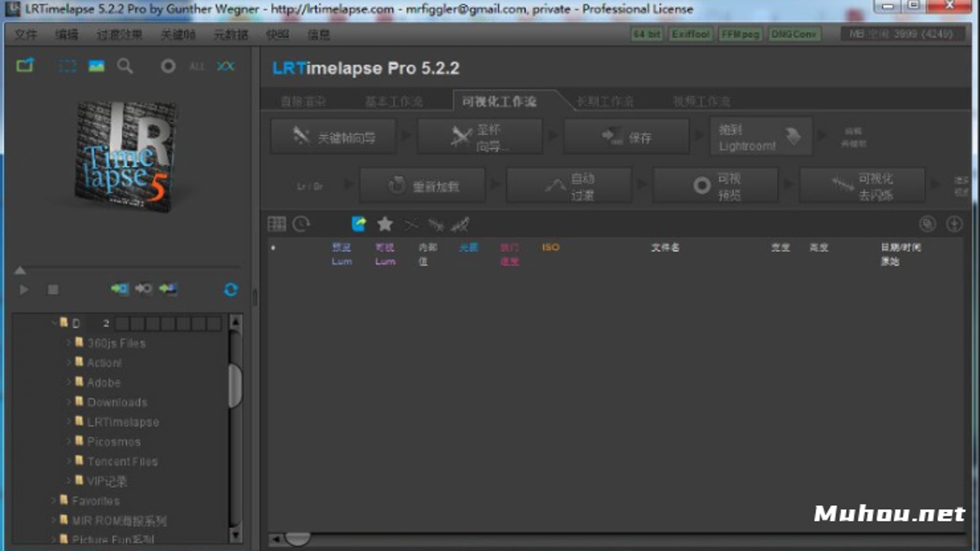The height and width of the screenshot is (551, 980).
Task: Click the blue export arrow icon in table toolbar
Action: tap(359, 223)
